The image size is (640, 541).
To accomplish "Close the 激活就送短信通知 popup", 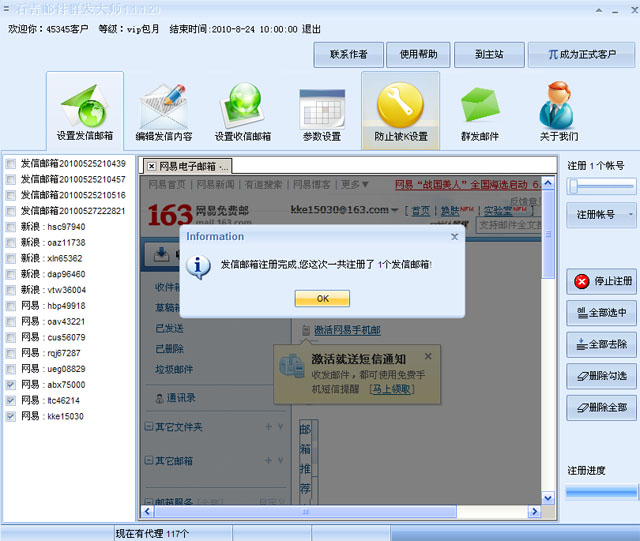I will tap(428, 356).
